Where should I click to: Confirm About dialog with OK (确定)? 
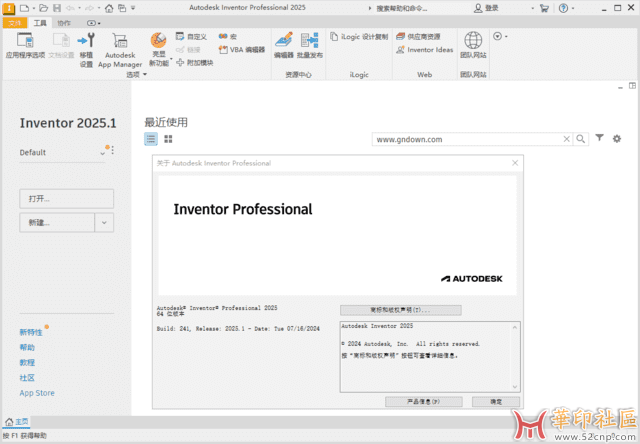[496, 402]
